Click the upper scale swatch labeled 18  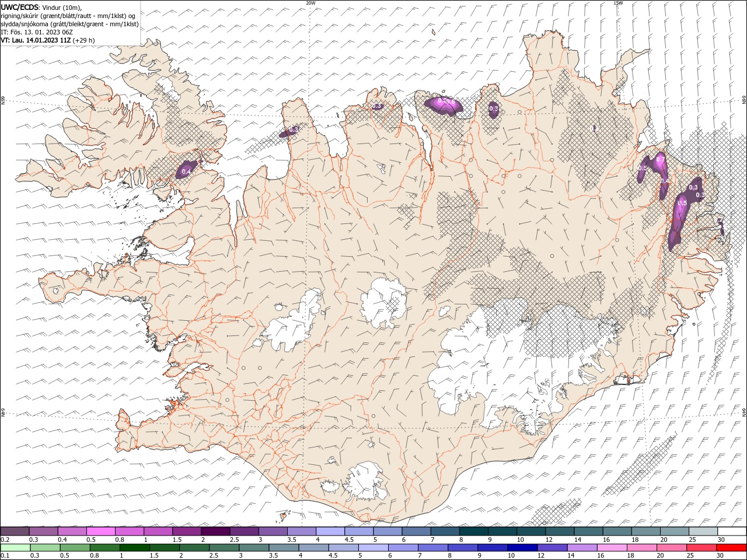[645, 531]
